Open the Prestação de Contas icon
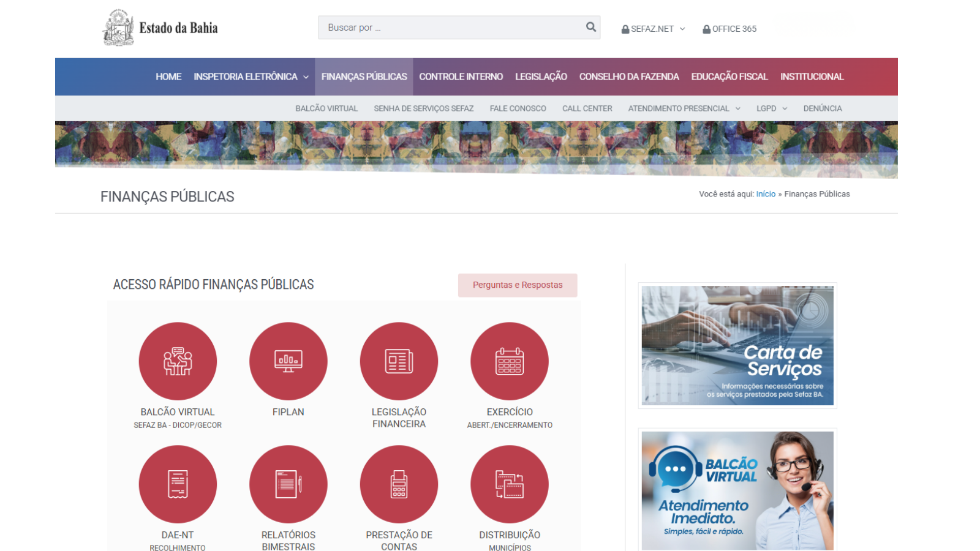 click(399, 484)
